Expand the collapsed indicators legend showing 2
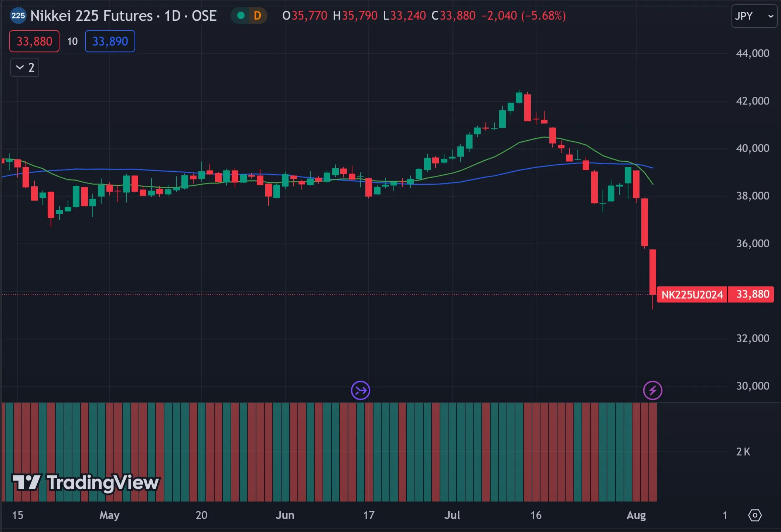The width and height of the screenshot is (781, 532). (25, 68)
